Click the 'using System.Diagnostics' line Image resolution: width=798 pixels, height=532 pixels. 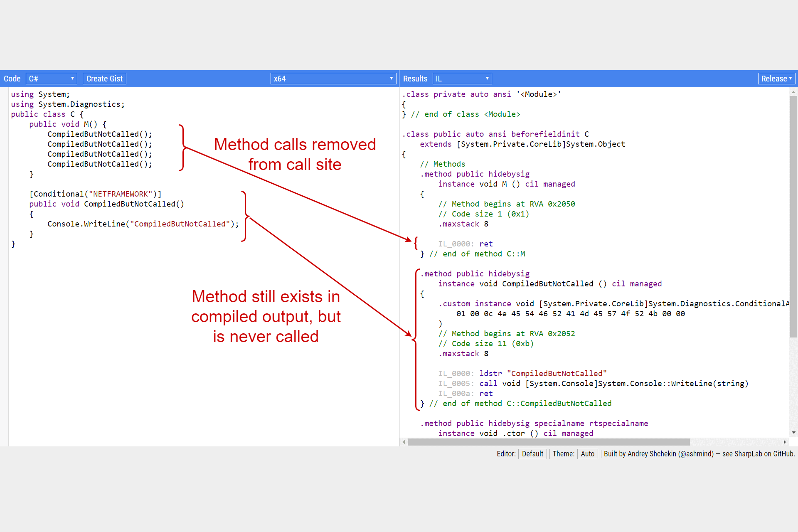tap(68, 104)
